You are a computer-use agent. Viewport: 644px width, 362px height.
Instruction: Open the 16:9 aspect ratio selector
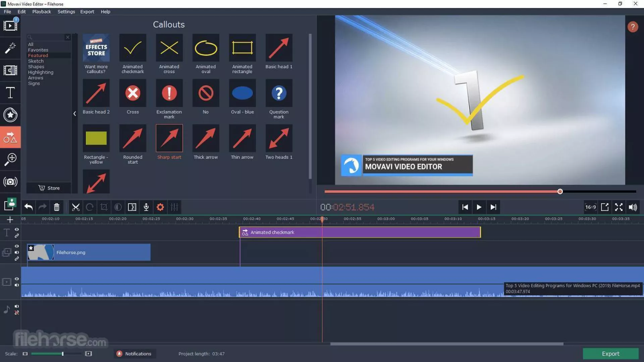[x=590, y=207]
